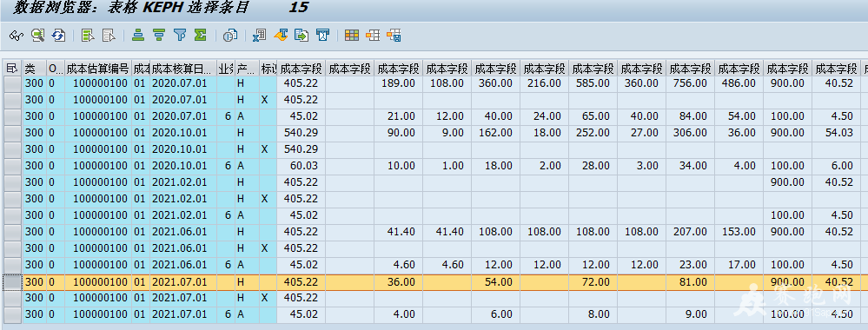
Task: Open Display with the glasses icon
Action: tap(16, 36)
